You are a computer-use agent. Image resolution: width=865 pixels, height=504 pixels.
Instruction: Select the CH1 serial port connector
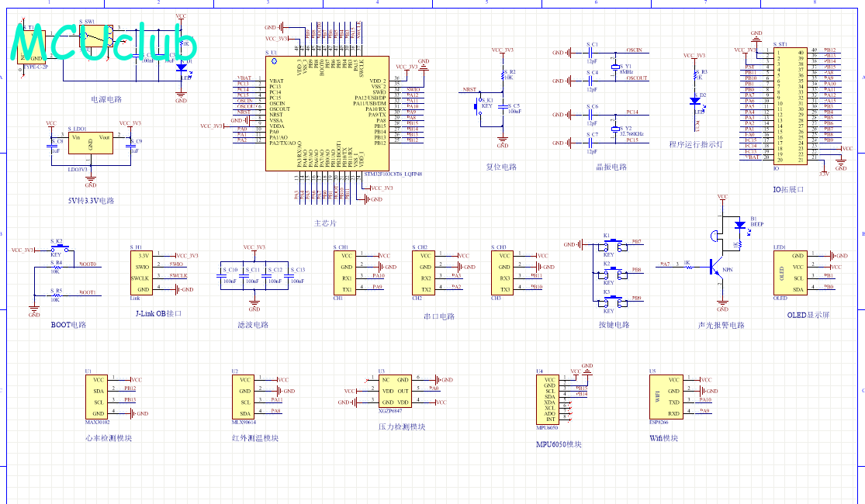tap(345, 272)
